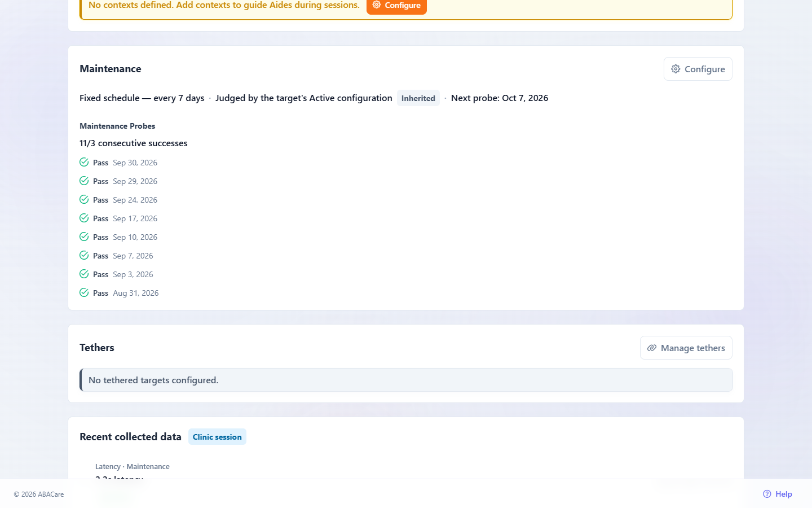Viewport: 812px width, 508px height.
Task: Click the Tethers section heading
Action: pos(97,348)
